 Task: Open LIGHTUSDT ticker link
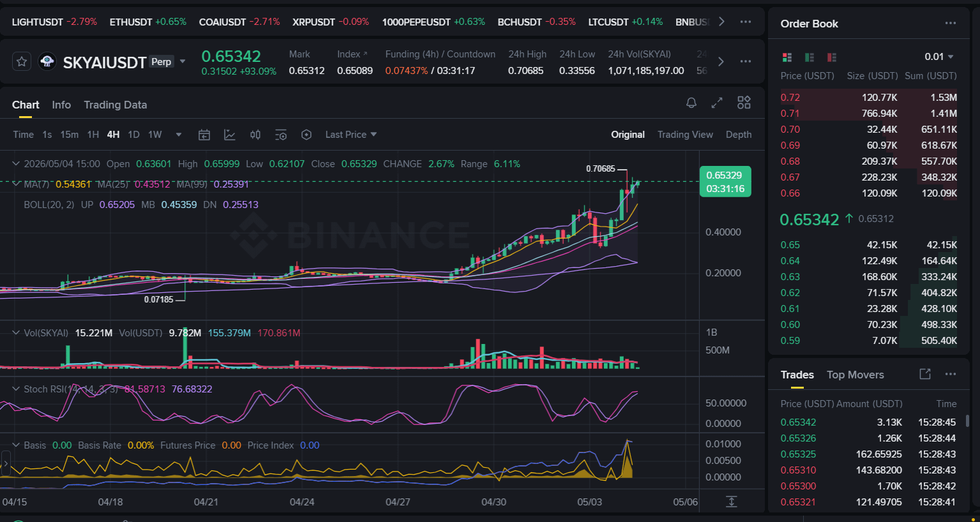point(54,22)
